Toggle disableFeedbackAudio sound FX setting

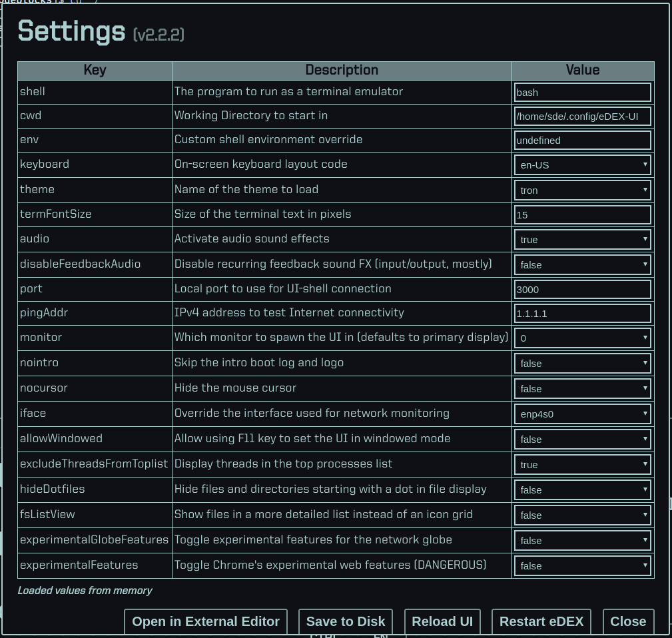[x=582, y=264]
